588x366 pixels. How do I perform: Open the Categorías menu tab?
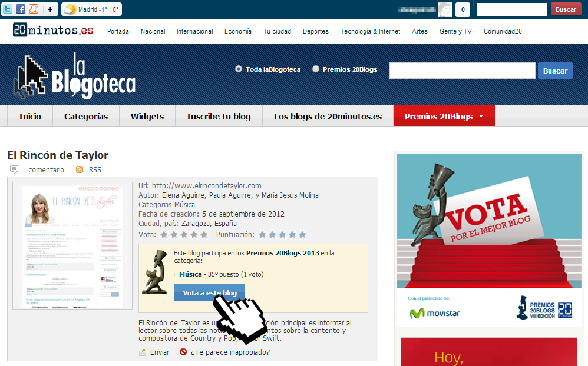86,117
